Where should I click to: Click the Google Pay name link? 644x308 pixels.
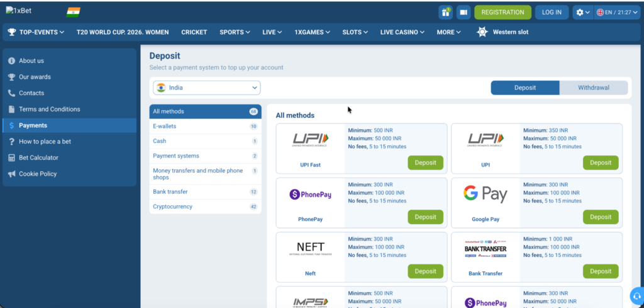(486, 219)
